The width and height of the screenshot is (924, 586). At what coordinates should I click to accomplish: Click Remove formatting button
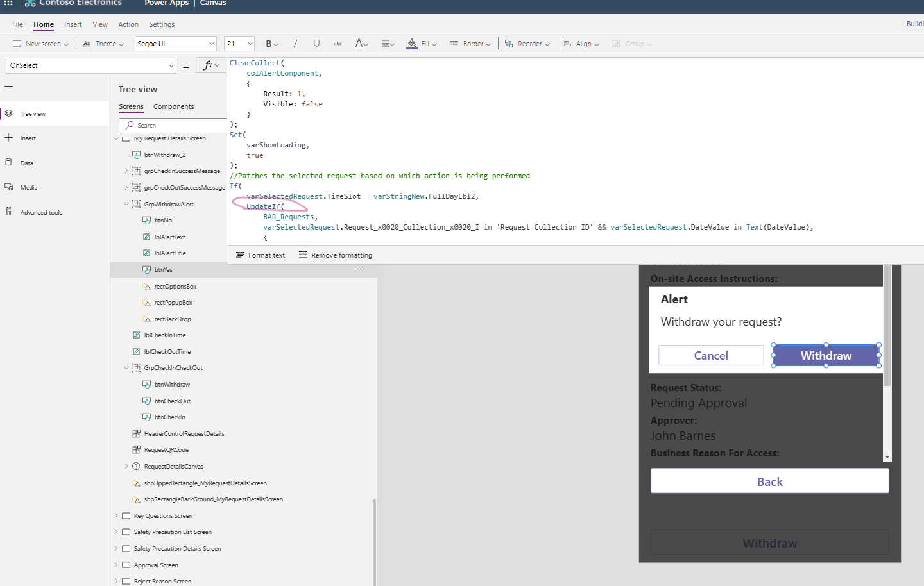point(336,255)
